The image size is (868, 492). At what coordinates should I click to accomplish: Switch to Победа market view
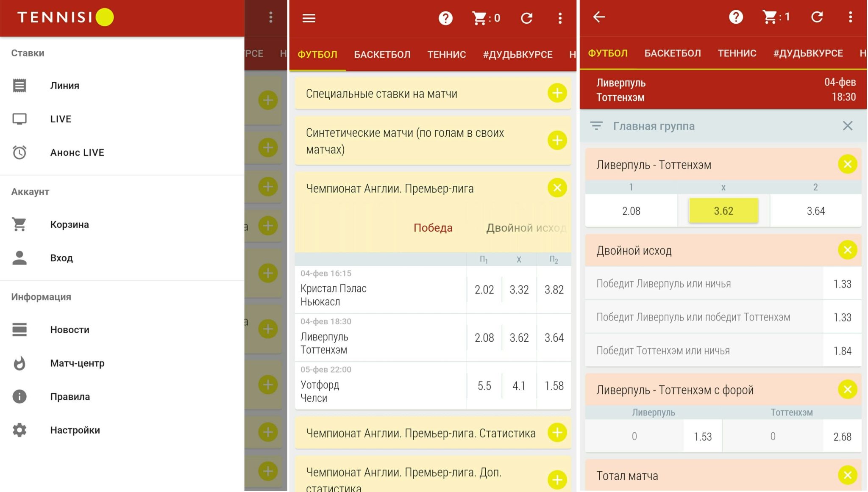(x=433, y=228)
